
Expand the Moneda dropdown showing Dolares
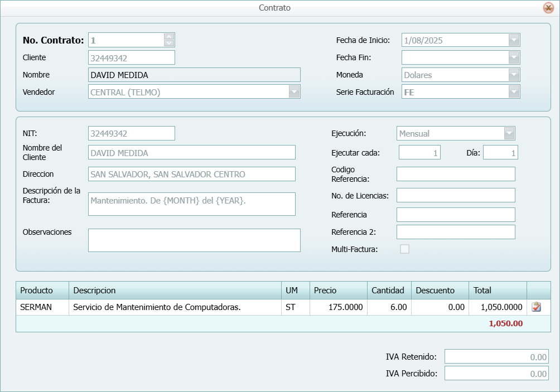(x=514, y=74)
